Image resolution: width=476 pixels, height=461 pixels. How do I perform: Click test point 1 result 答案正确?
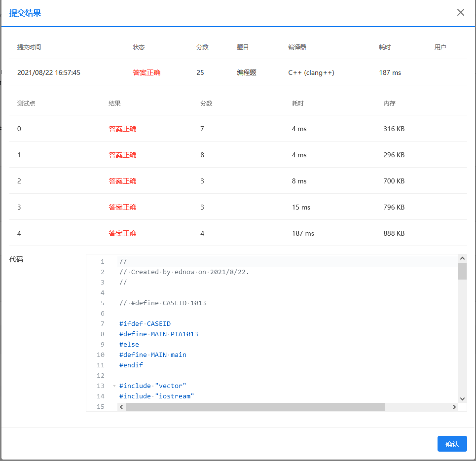click(x=122, y=155)
